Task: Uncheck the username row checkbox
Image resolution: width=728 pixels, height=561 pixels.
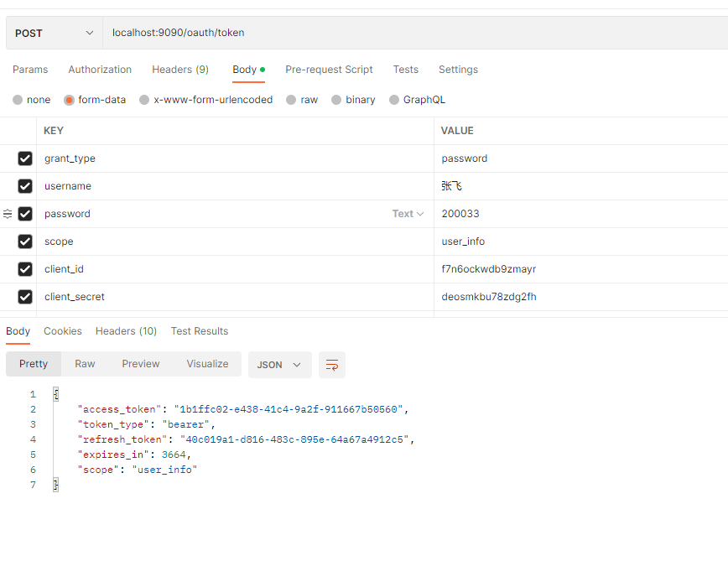Action: 25,186
